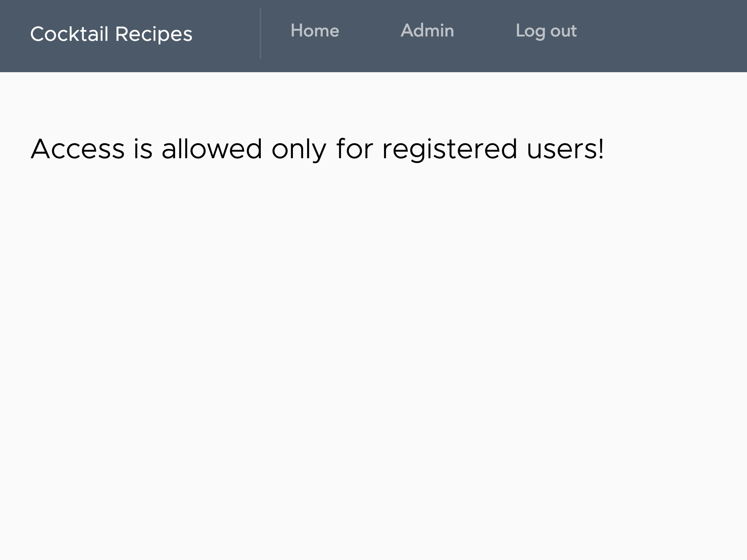Click the word "is" in the message
The image size is (747, 560).
coord(143,149)
